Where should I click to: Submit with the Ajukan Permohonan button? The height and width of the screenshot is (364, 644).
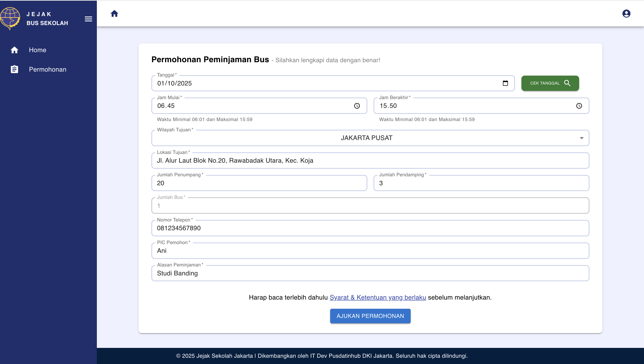pos(370,316)
